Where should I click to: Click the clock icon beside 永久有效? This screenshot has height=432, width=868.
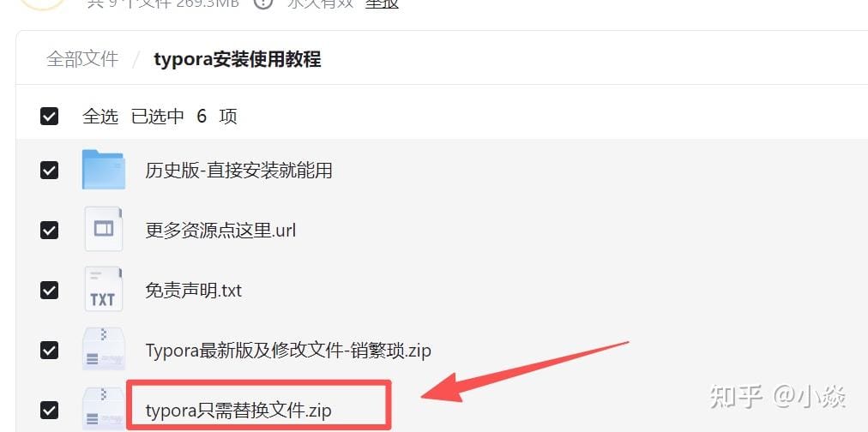(x=263, y=3)
